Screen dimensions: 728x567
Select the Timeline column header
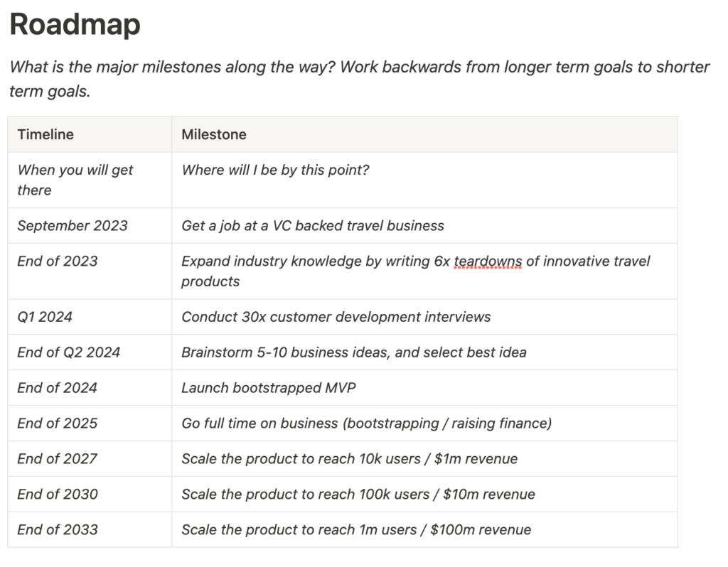(x=45, y=134)
